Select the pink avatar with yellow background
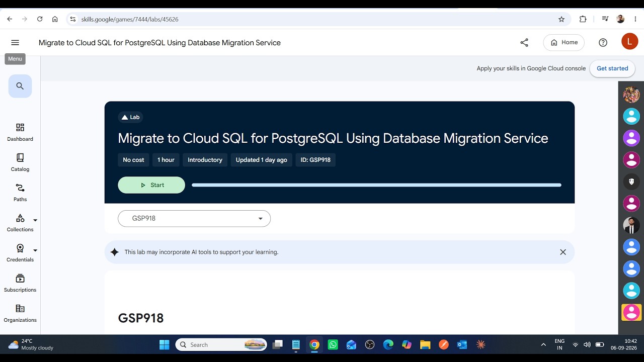Viewport: 644px width, 362px height. point(631,312)
